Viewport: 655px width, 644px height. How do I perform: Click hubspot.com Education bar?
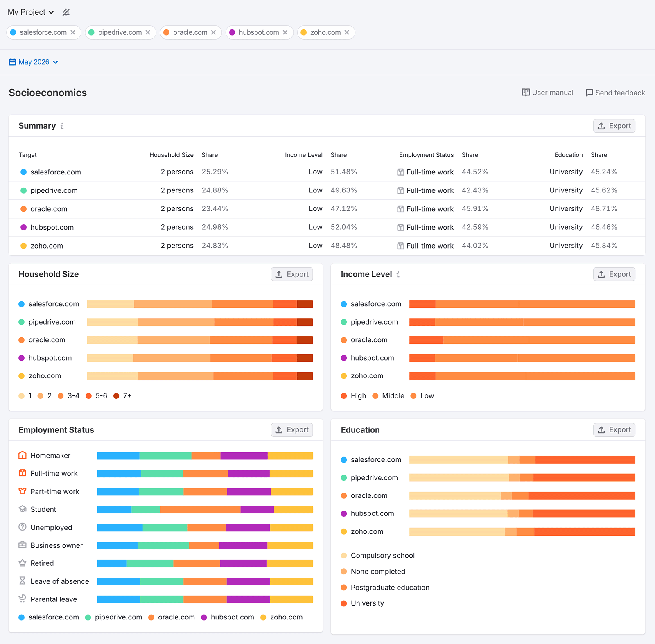click(x=522, y=513)
